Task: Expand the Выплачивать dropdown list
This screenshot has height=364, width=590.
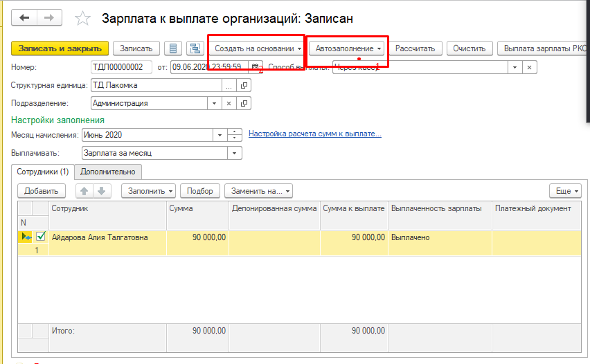Action: click(235, 153)
